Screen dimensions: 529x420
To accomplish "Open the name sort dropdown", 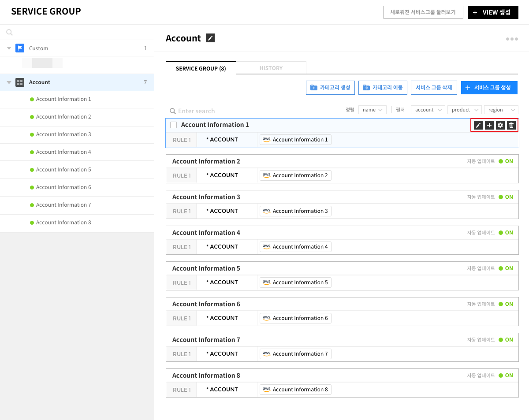I will pyautogui.click(x=372, y=110).
